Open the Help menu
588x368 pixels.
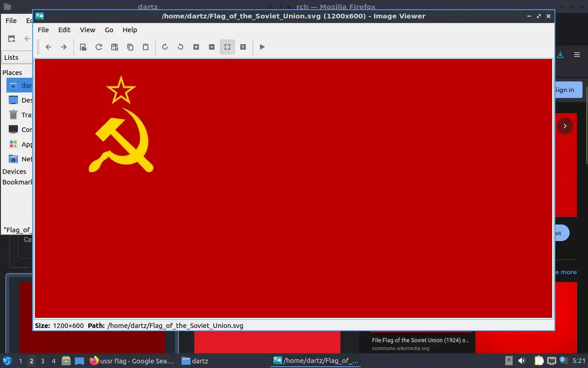pyautogui.click(x=130, y=30)
